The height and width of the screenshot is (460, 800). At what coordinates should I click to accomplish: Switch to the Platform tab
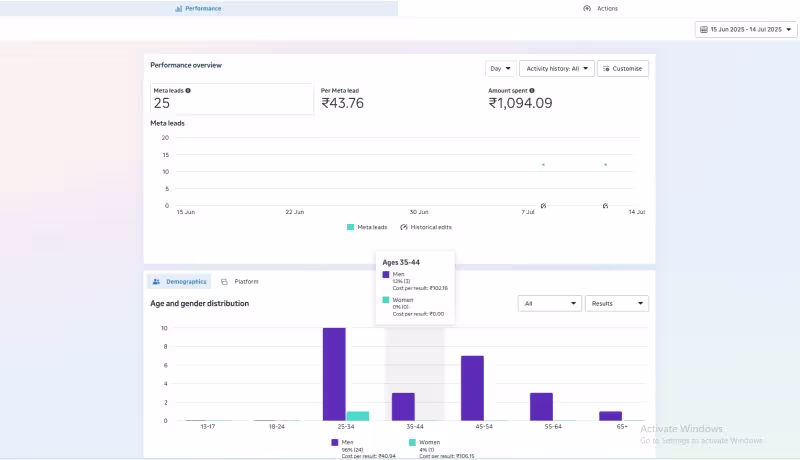240,282
